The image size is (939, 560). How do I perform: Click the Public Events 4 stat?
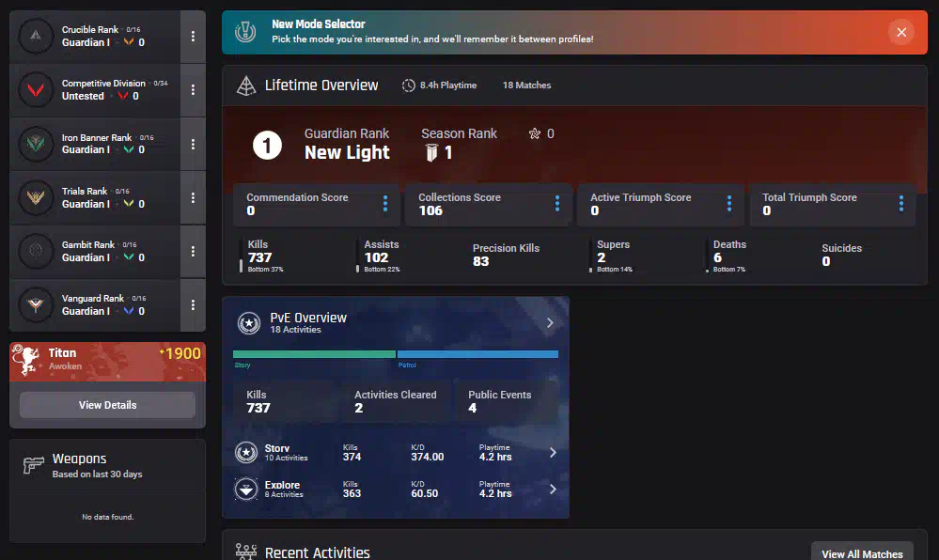point(500,402)
